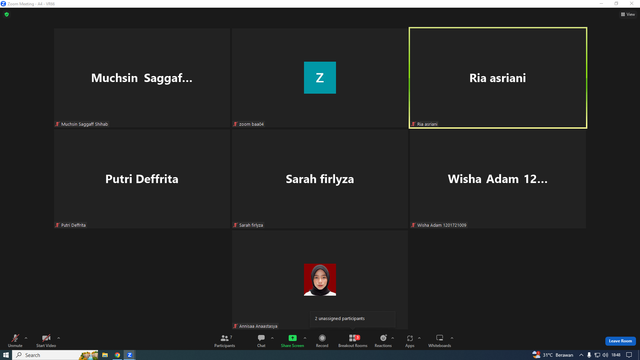This screenshot has width=640, height=360.
Task: Click the 'Putri Deffrita' small name label
Action: (73, 225)
